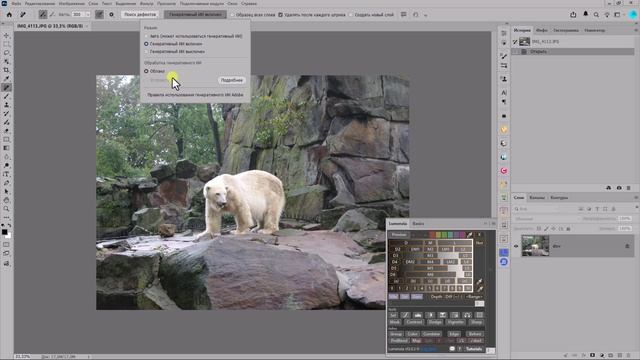This screenshot has height=360, width=640.
Task: Open the Brush settings icon in side strip
Action: (x=504, y=56)
